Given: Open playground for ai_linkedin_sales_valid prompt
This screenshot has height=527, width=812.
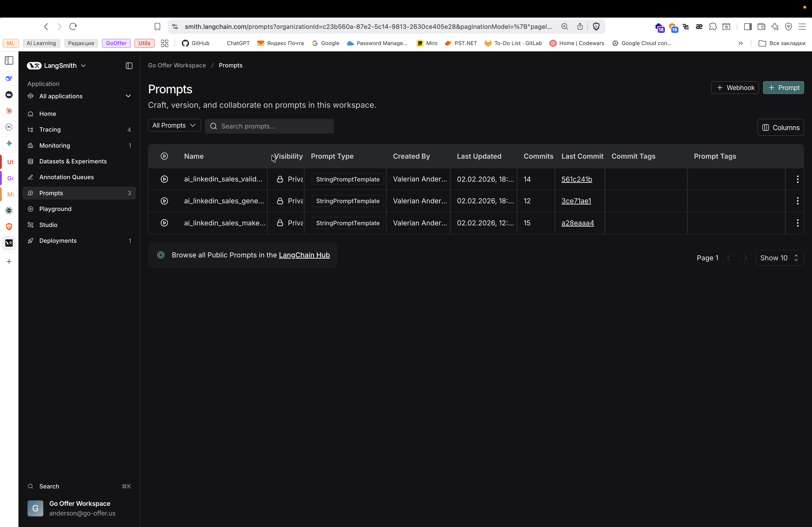Looking at the screenshot, I should point(164,179).
